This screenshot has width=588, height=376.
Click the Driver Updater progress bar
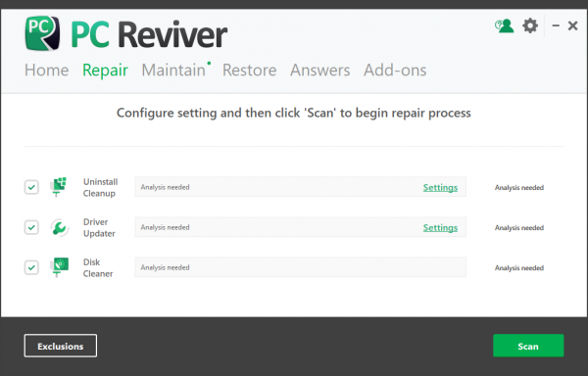point(301,227)
